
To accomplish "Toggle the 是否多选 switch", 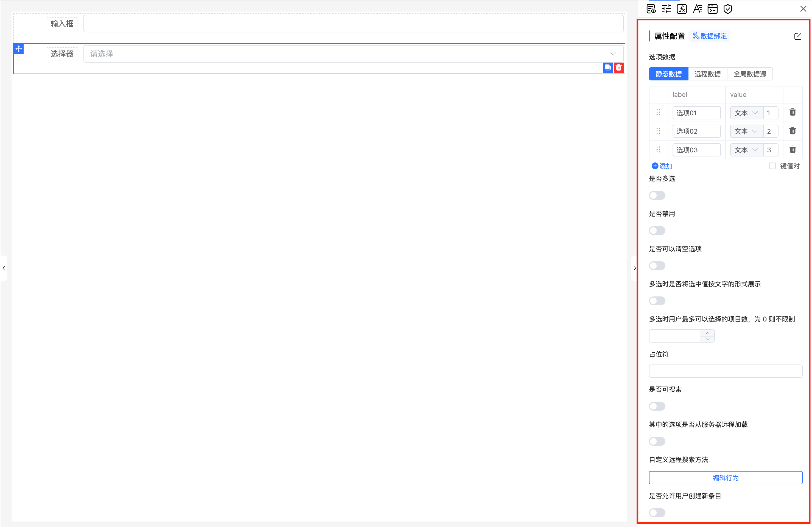I will (x=657, y=195).
